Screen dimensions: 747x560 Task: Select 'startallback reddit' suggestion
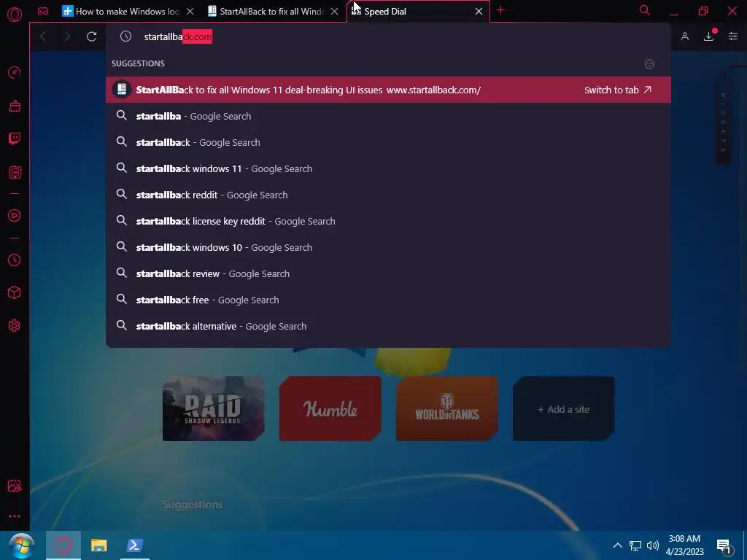pyautogui.click(x=388, y=195)
